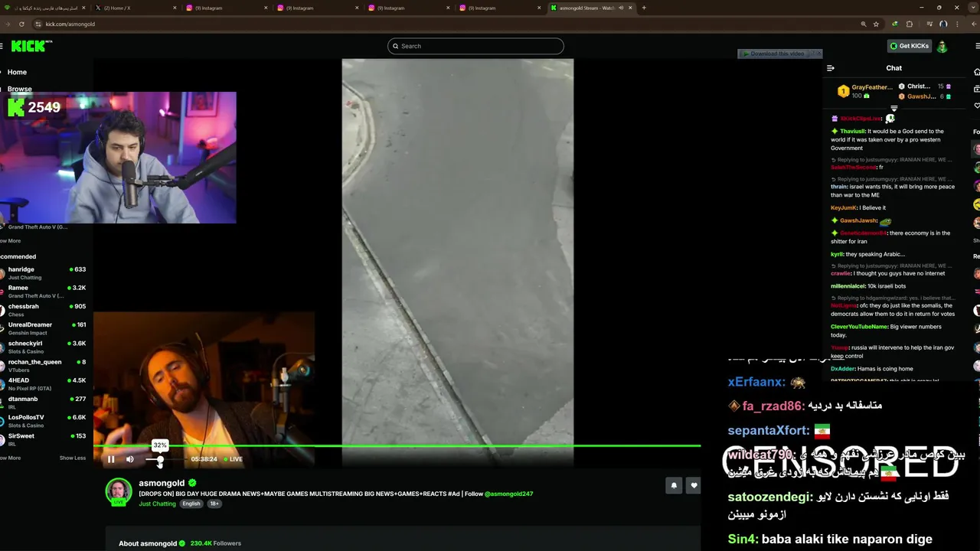Viewport: 980px width, 551px height.
Task: Open the browser extensions puzzle icon
Action: (x=910, y=24)
